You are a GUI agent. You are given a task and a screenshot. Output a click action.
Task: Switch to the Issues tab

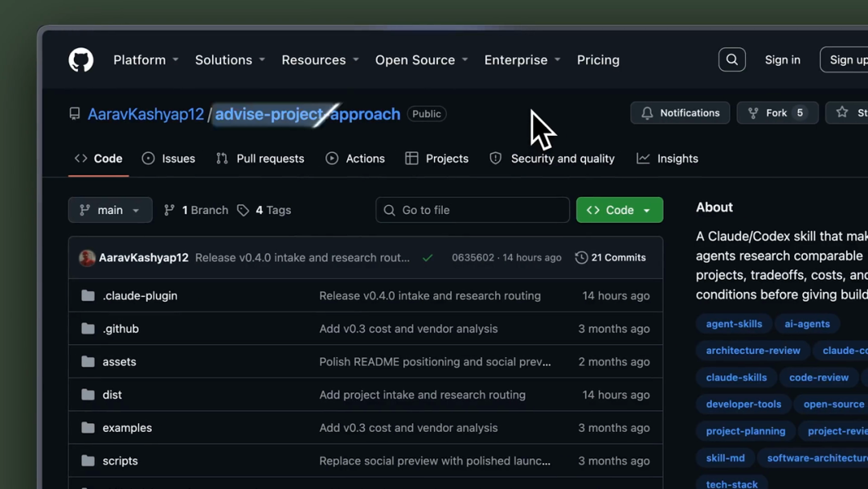(168, 158)
